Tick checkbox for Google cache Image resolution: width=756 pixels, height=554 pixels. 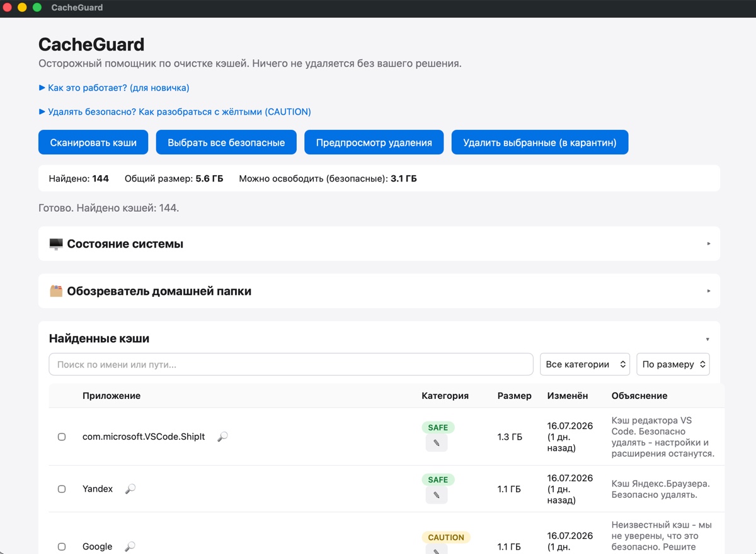click(62, 547)
